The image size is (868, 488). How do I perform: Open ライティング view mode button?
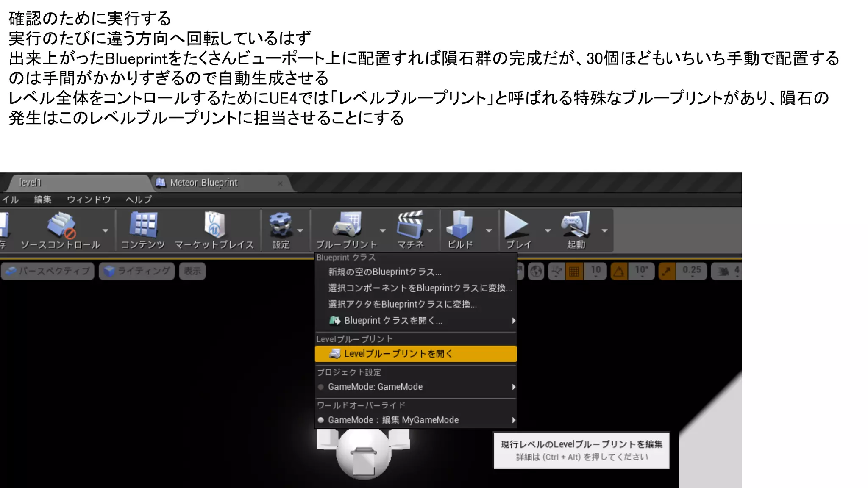coord(136,271)
